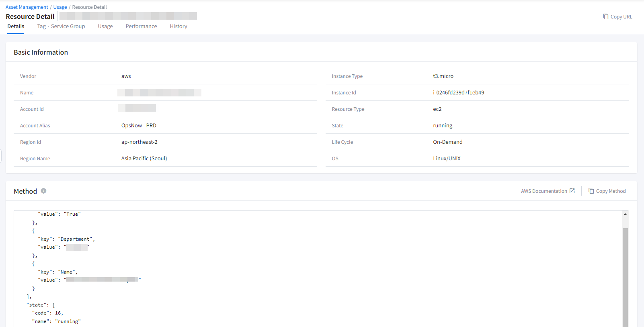Click the Region Name value Asia Pacific (Seoul)
Viewport: 644px width, 327px height.
[x=144, y=159]
